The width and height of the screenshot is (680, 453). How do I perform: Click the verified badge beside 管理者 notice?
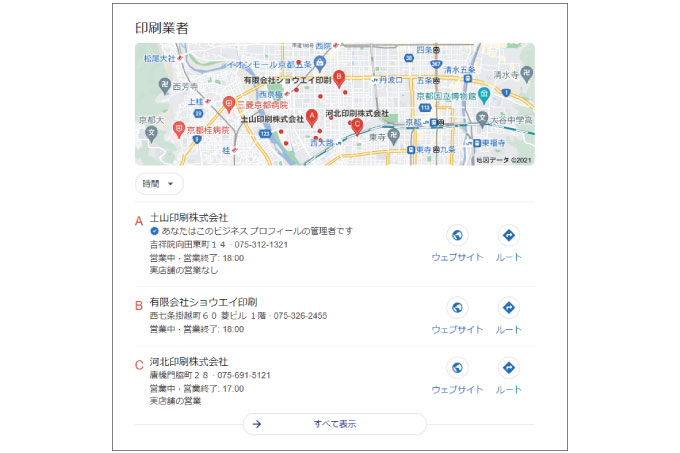[x=154, y=231]
